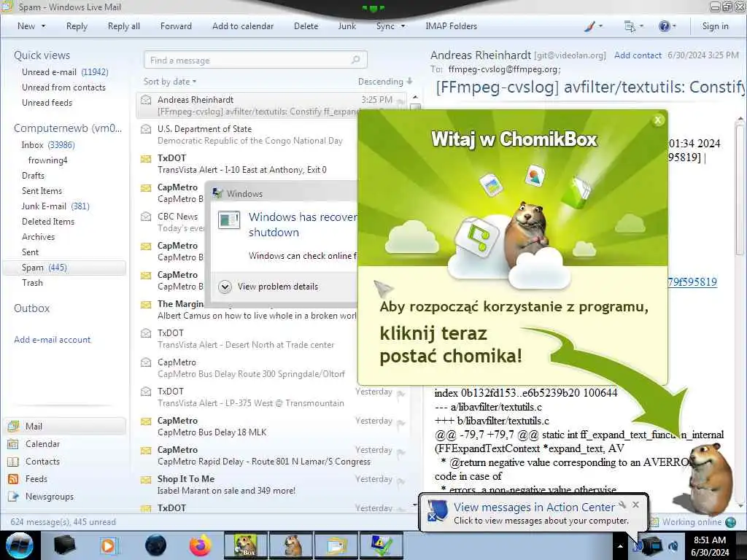Click the reading pane vertical scrollbar
Image resolution: width=747 pixels, height=560 pixels.
tap(740, 190)
